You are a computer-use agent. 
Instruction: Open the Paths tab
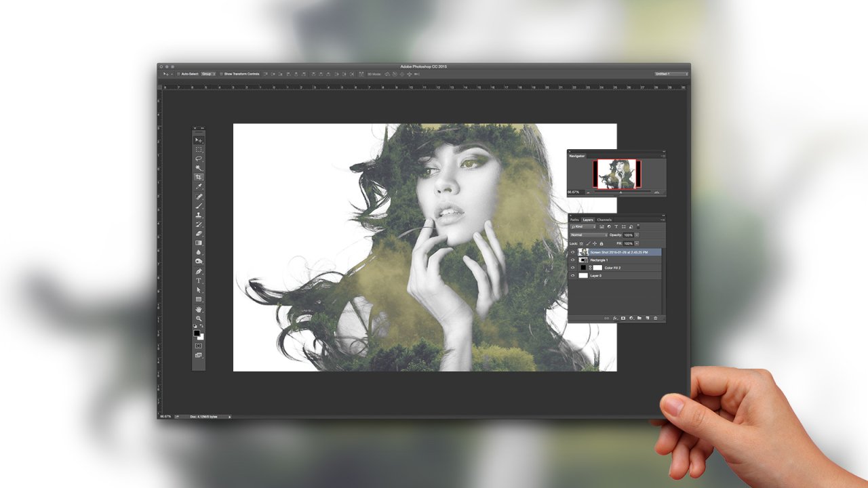click(x=574, y=220)
